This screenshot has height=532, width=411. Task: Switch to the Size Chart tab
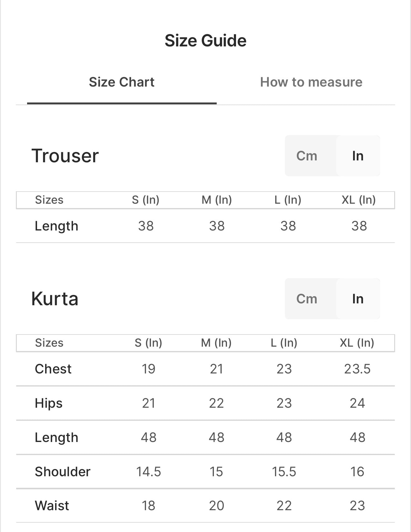pyautogui.click(x=121, y=82)
